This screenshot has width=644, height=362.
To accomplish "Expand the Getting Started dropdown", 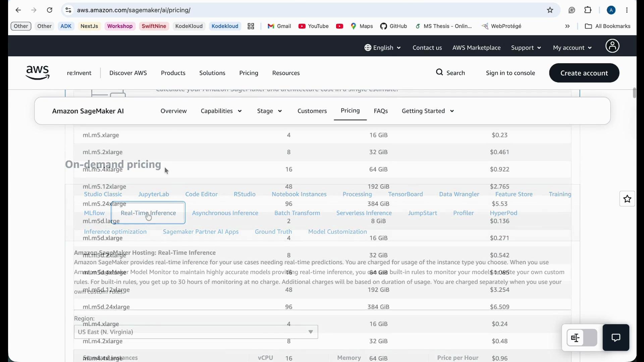I will coord(428,111).
